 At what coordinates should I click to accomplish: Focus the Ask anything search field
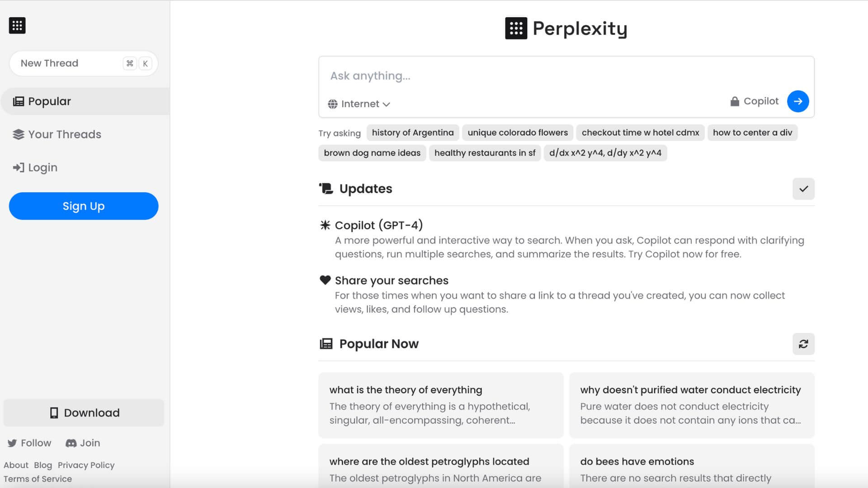[520, 75]
